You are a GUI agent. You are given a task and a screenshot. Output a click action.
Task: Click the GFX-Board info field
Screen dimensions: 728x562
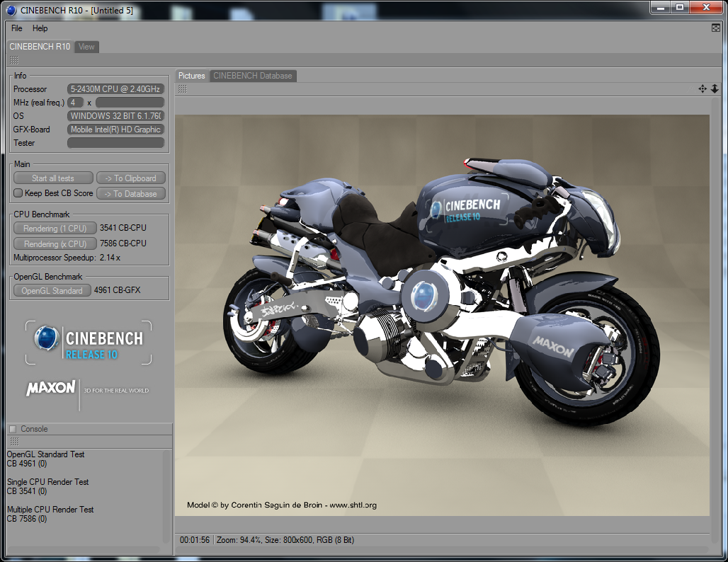pyautogui.click(x=115, y=130)
